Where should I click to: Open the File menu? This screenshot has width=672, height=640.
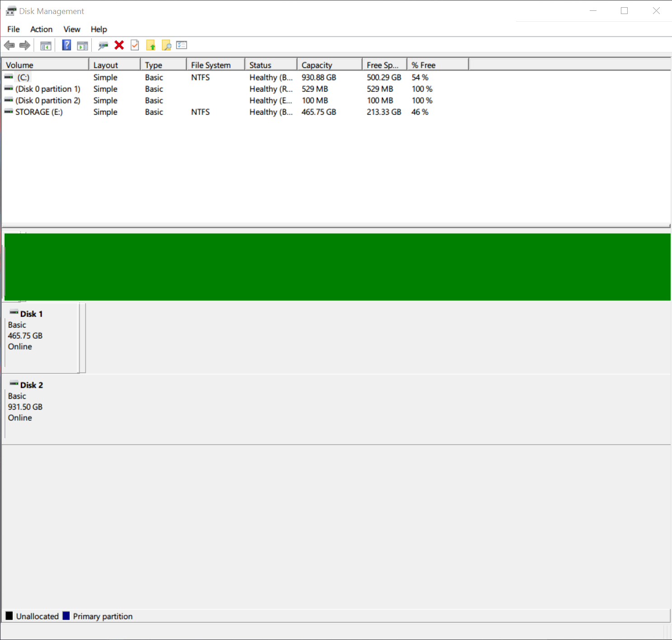14,29
